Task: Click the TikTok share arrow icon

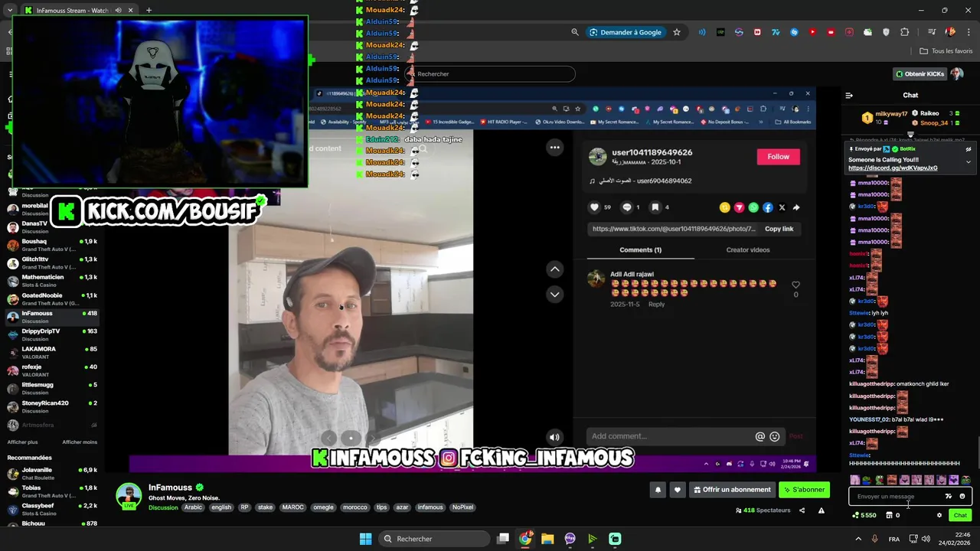Action: click(x=796, y=207)
